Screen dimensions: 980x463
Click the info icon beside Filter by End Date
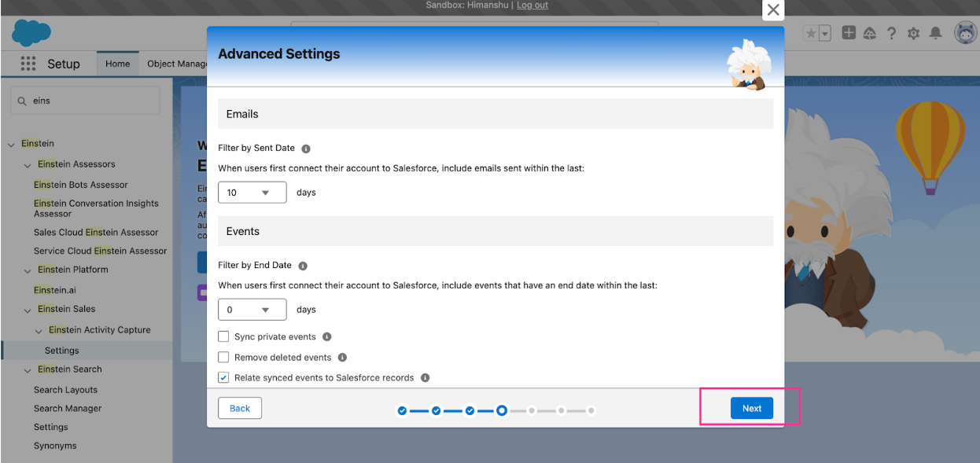pyautogui.click(x=303, y=266)
